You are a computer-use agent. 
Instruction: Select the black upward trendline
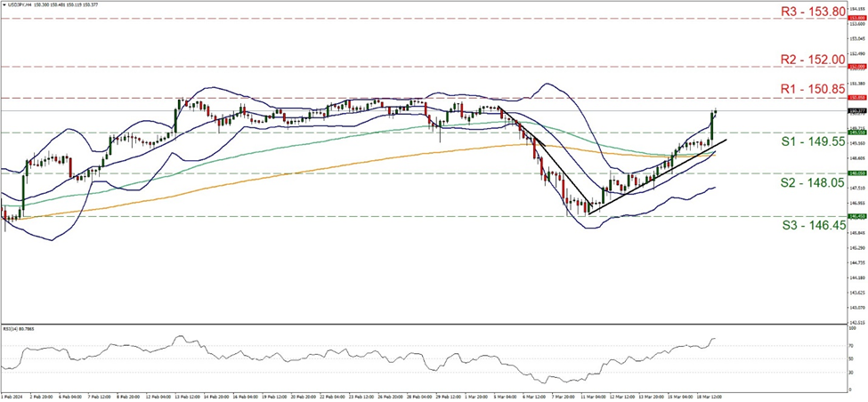659,175
